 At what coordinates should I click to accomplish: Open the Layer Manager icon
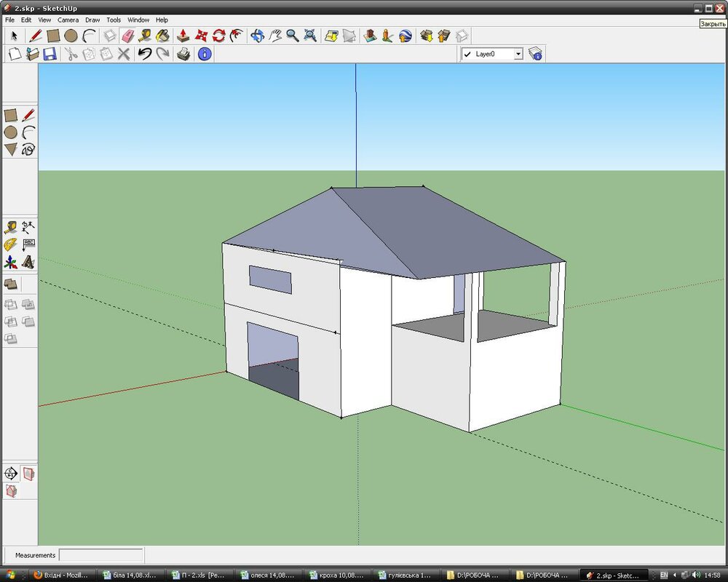coord(536,54)
